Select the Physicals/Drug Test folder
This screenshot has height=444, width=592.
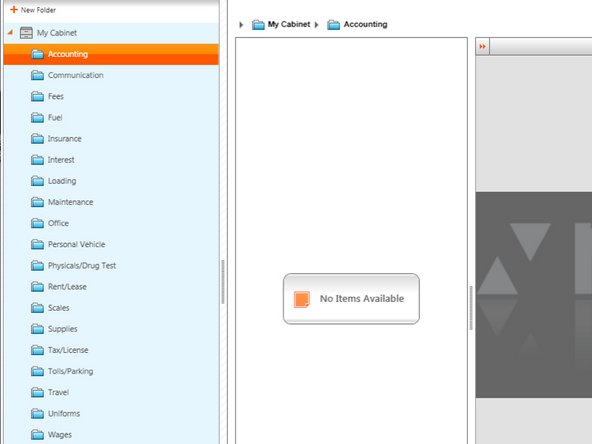(x=82, y=265)
